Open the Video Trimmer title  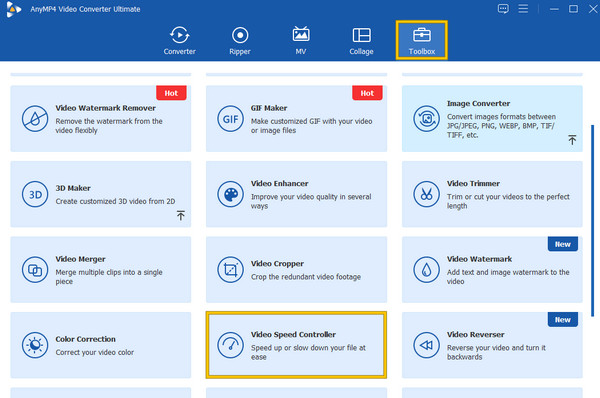(x=473, y=183)
